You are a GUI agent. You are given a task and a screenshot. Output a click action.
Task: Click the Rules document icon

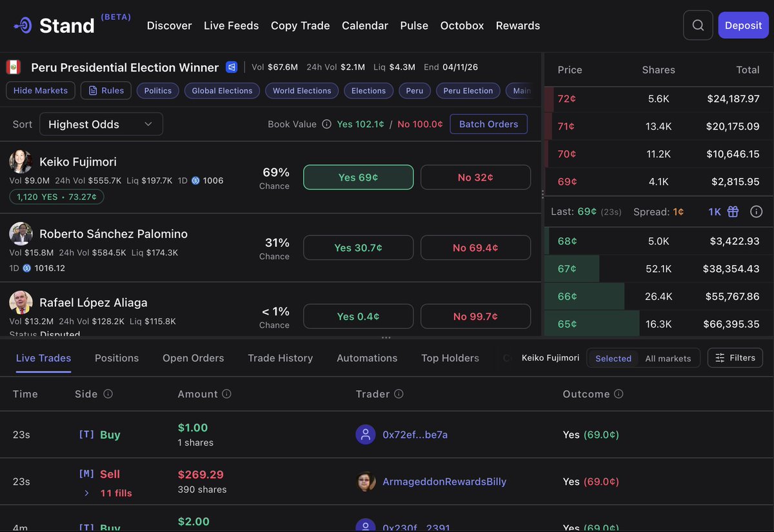pos(93,91)
